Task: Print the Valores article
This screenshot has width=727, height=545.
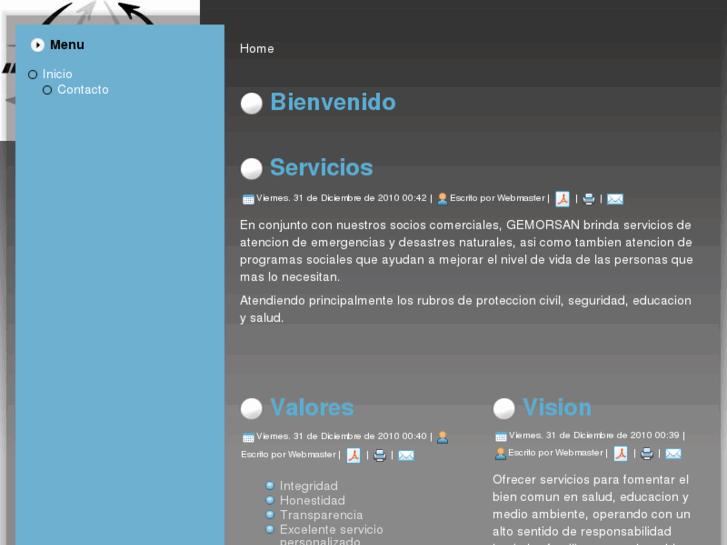Action: tap(379, 455)
